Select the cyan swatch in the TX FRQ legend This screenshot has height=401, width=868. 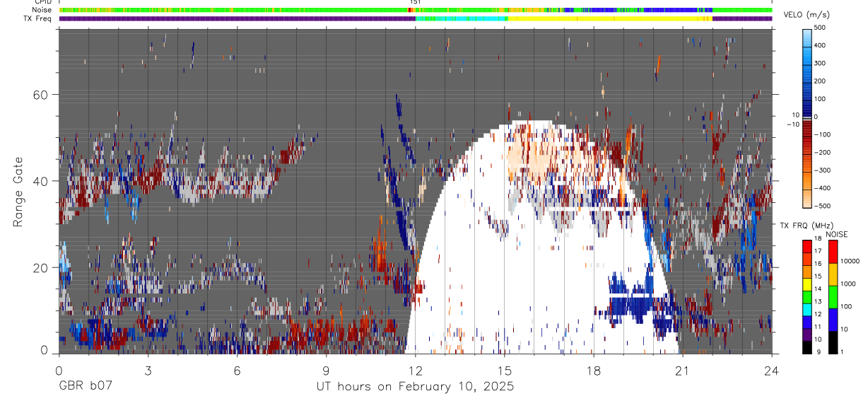(x=807, y=308)
